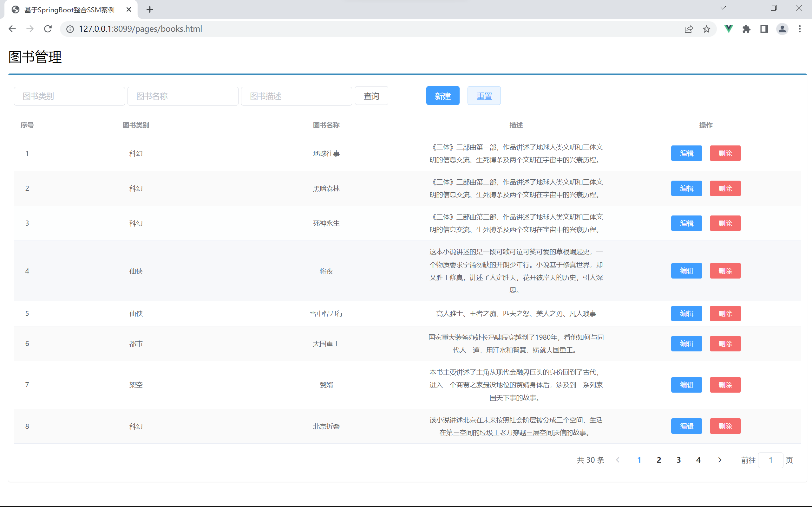Switch to the 基于SpringBoot整合SSM案例 tab
Image resolution: width=812 pixels, height=507 pixels.
coord(67,10)
